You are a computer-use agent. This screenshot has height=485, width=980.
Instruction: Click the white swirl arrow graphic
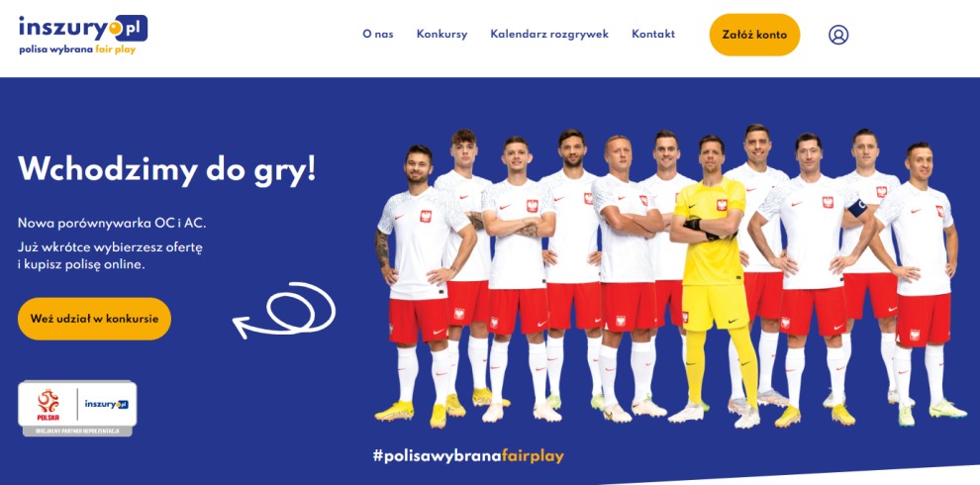284,311
